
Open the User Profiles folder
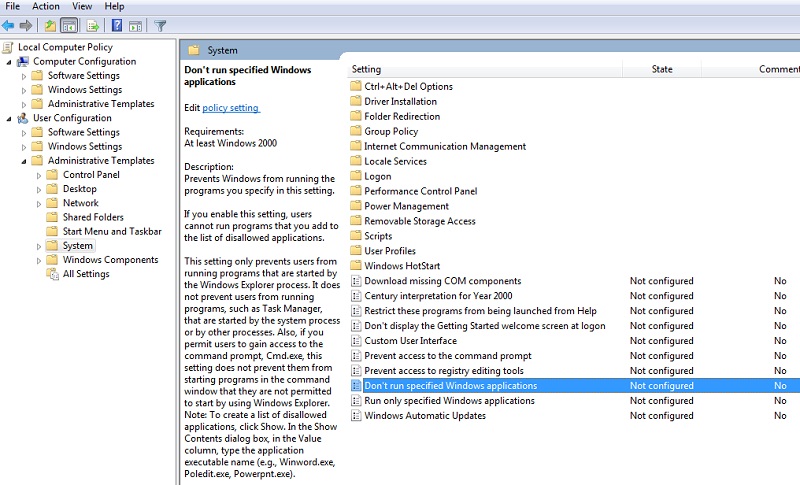coord(390,251)
